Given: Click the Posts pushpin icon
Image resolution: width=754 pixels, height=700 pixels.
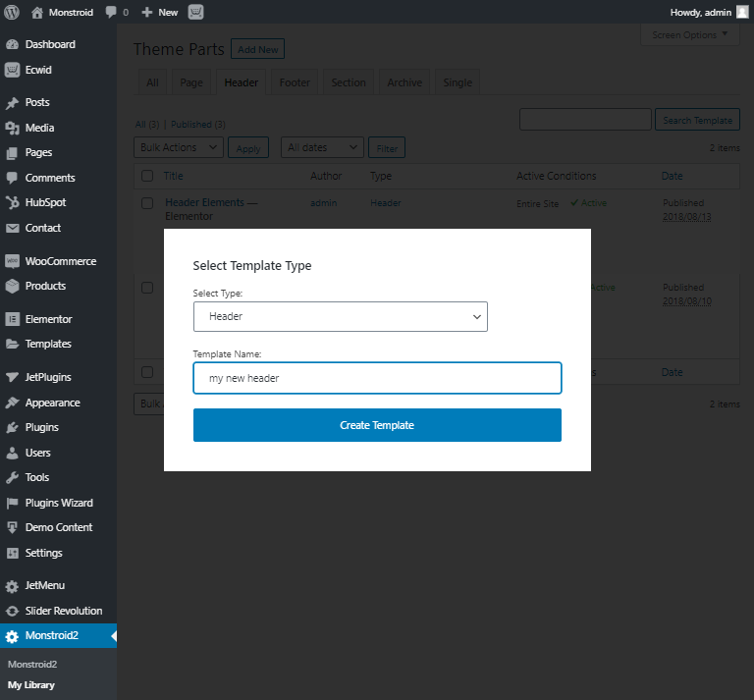Looking at the screenshot, I should pyautogui.click(x=13, y=103).
